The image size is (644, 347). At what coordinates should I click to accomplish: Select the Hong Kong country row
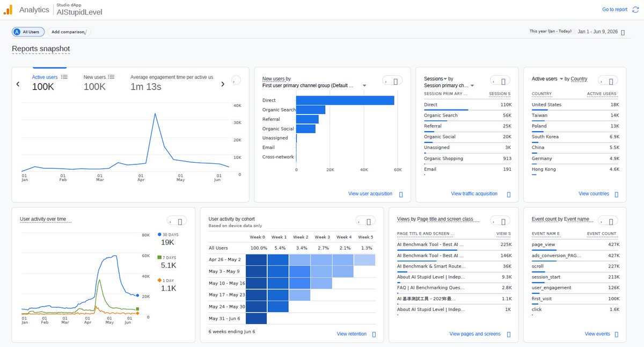574,170
